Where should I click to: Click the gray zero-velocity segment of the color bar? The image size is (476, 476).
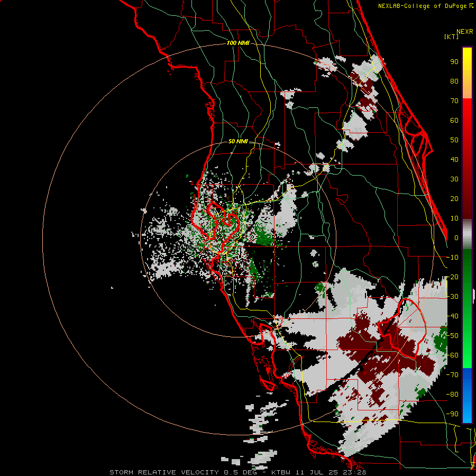tap(467, 234)
